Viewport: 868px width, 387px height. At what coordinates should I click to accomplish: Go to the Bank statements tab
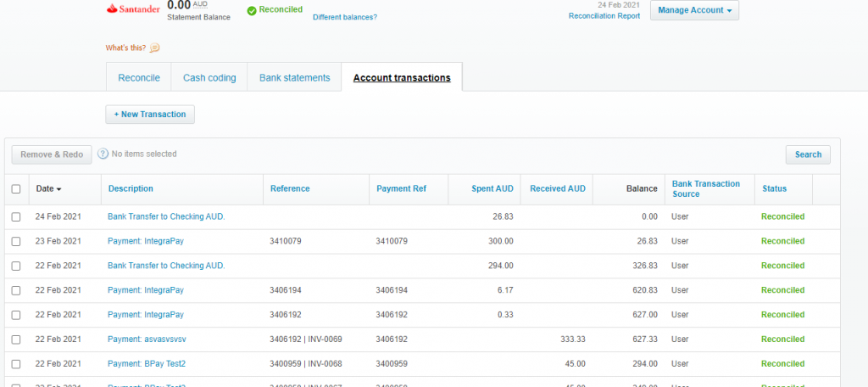pyautogui.click(x=294, y=78)
